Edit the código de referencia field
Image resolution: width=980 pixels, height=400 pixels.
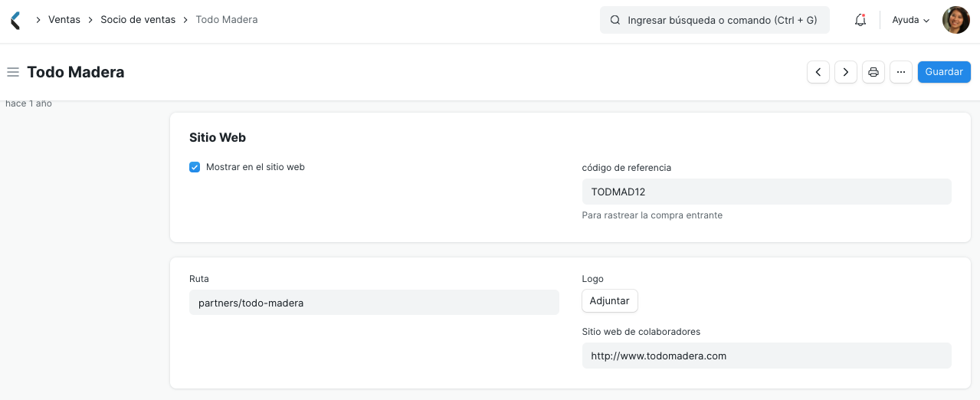click(767, 192)
